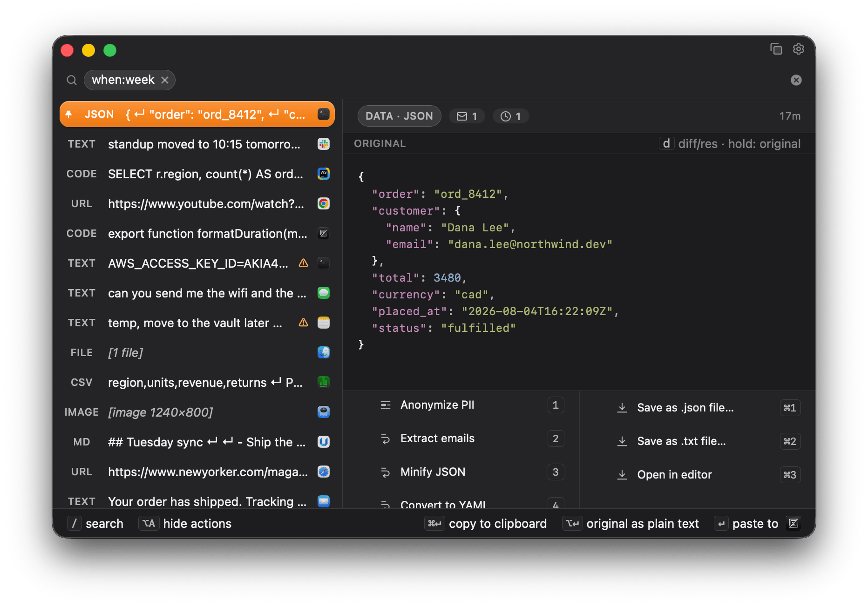Click the terminal icon on AWS_ACCESS_KEY row

pos(324,263)
